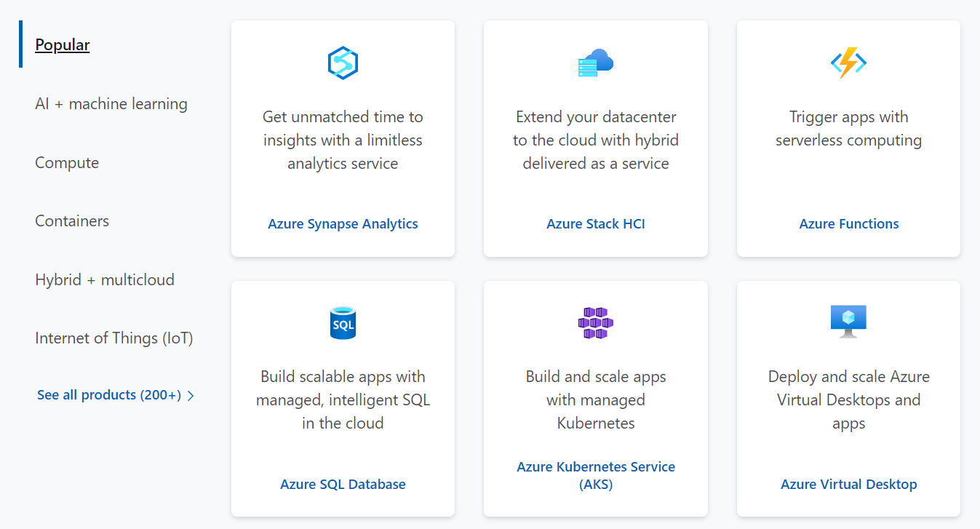Screen dimensions: 980x529
Task: Open the Compute category
Action: point(67,162)
